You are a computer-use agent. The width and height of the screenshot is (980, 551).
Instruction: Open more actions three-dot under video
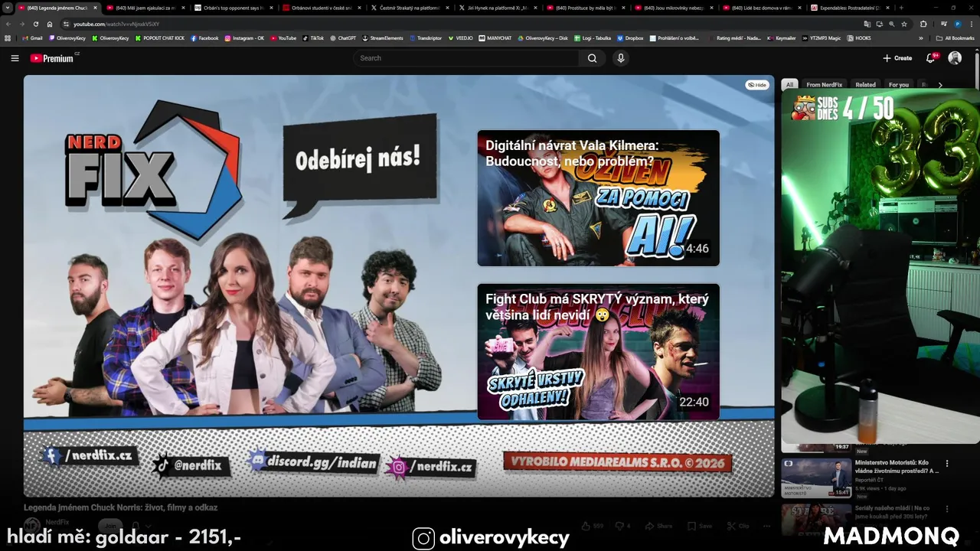[766, 526]
